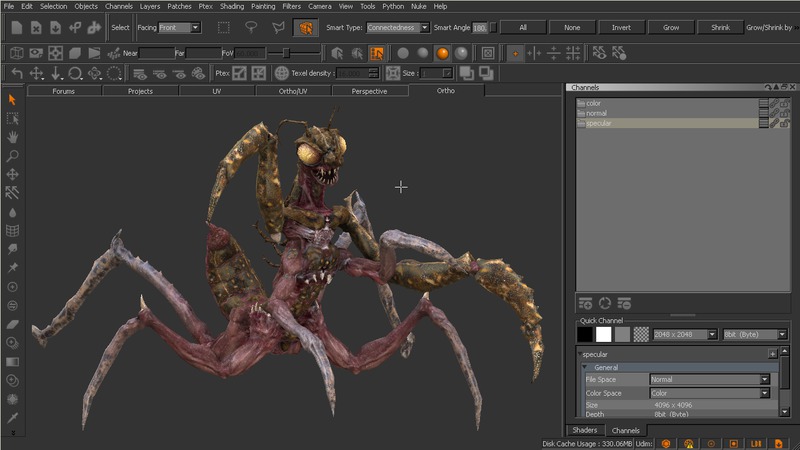Screen dimensions: 800x450
Task: Click the Zoom magnifier tool
Action: click(12, 156)
